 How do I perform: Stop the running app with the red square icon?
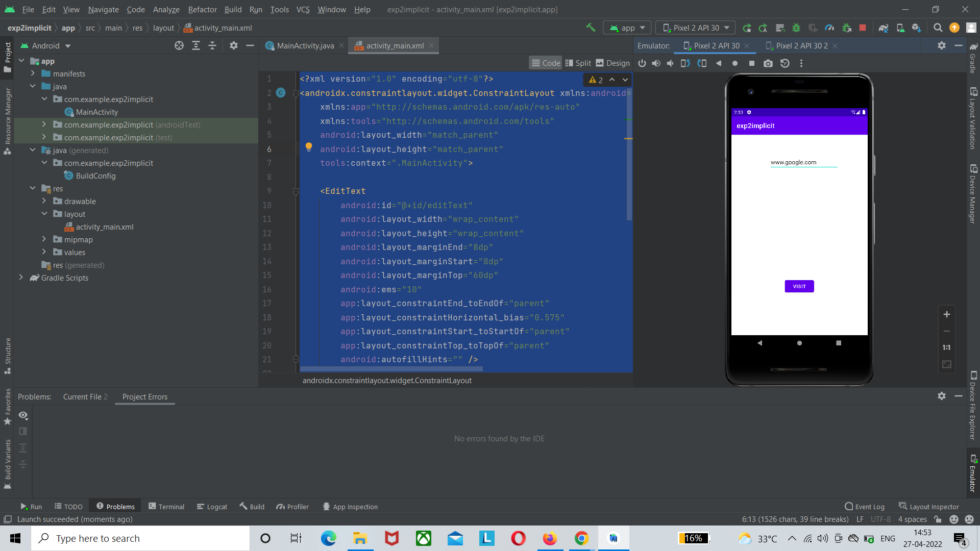pos(863,28)
